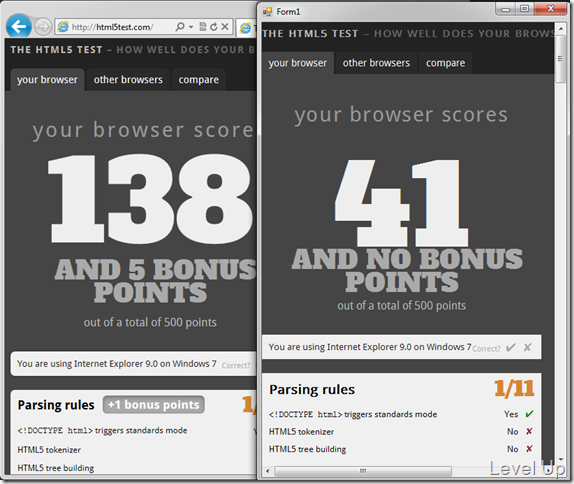Screen dimensions: 574x484
Task: Open 'compare' tab in Form1 window
Action: (446, 63)
